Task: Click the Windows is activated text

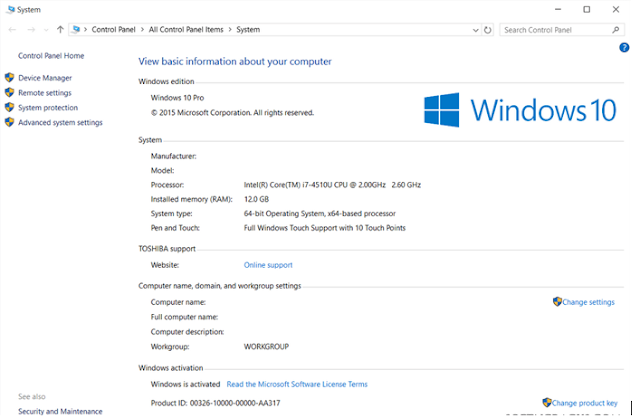Action: click(x=185, y=384)
